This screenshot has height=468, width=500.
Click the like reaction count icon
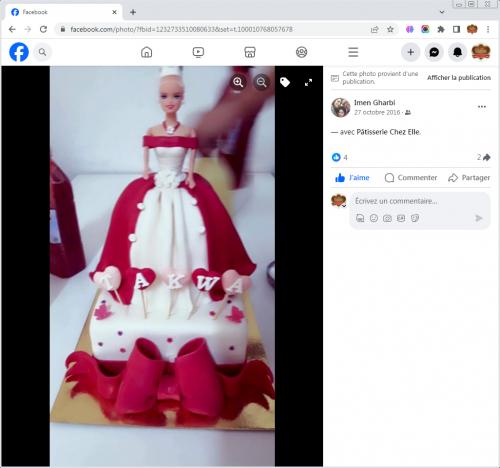336,157
